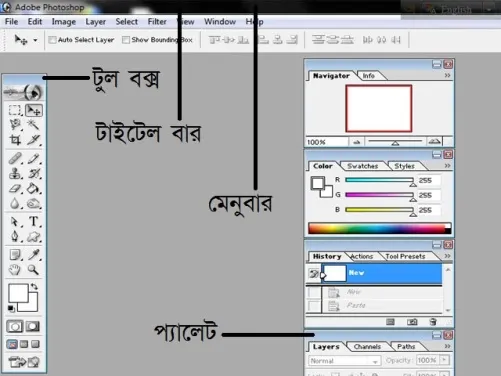Switch to Standard Mode editing
Screen dimensions: 501x376
(x=15, y=326)
